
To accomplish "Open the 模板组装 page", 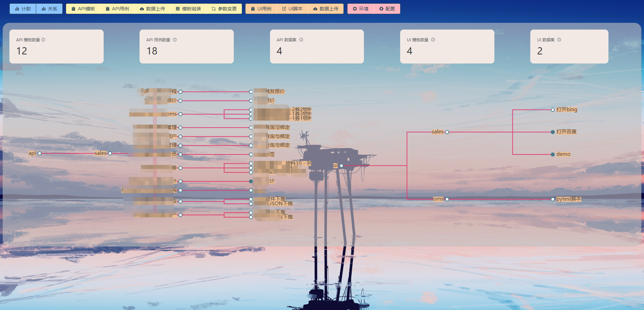I will coord(188,9).
